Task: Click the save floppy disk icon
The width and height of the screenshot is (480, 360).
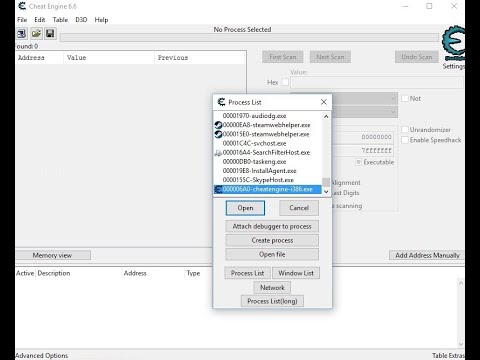Action: tap(50, 33)
